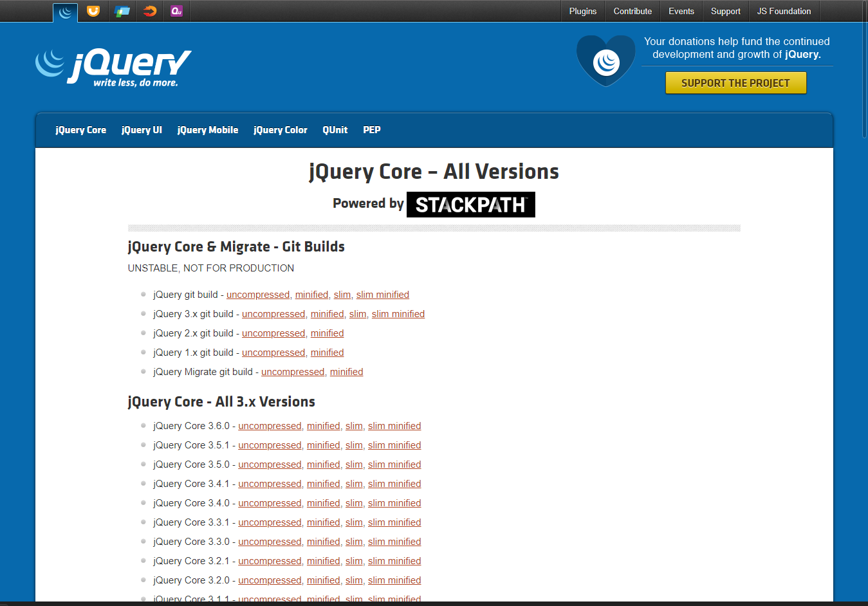Open jQuery 3.x git build slim minified link
The height and width of the screenshot is (606, 868).
coord(398,314)
